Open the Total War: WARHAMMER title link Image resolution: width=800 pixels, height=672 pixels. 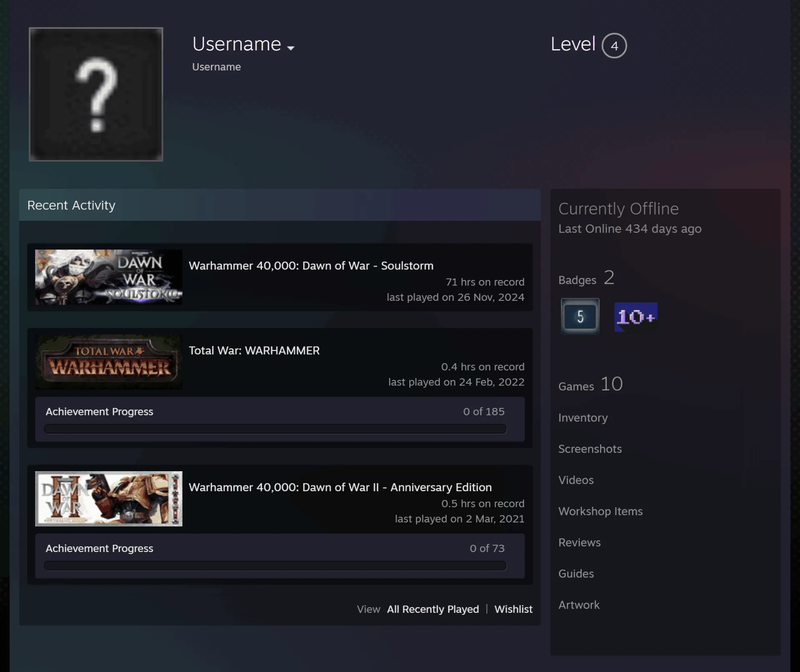click(254, 350)
